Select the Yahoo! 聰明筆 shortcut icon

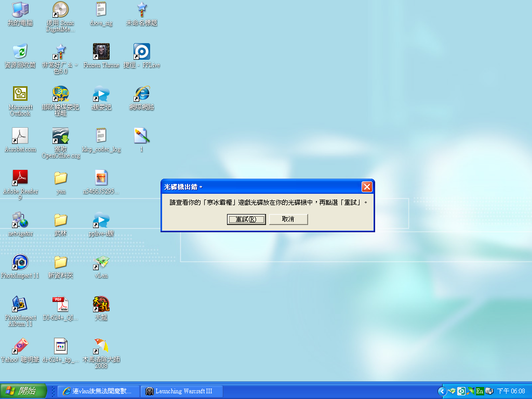[x=20, y=347]
